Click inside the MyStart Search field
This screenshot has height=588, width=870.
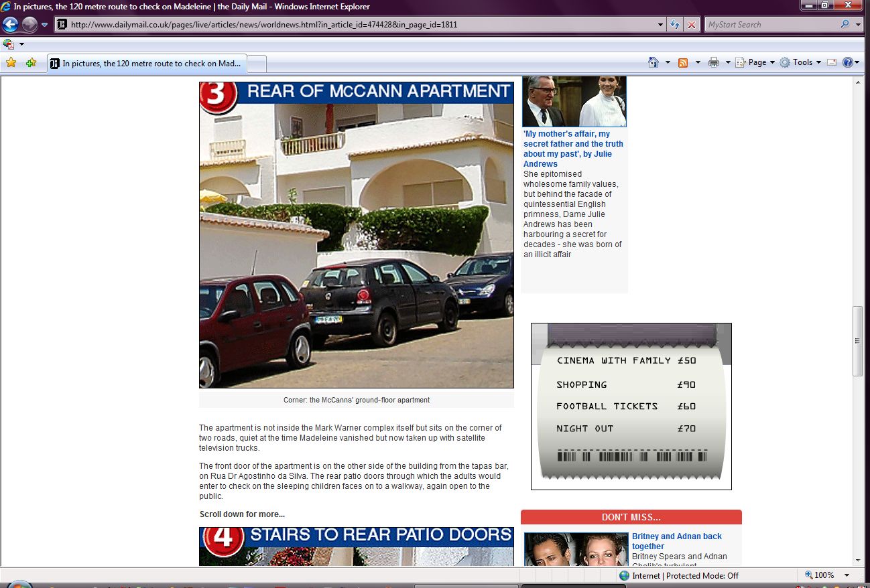(x=771, y=25)
